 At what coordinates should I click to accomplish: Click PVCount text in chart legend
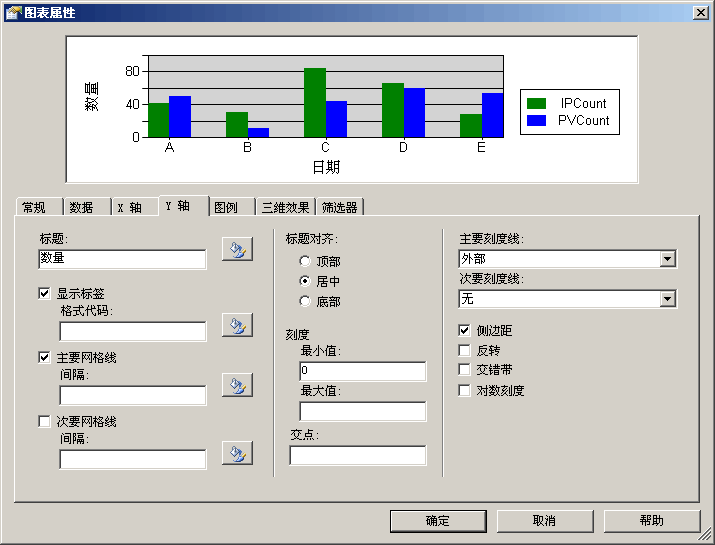[x=583, y=120]
